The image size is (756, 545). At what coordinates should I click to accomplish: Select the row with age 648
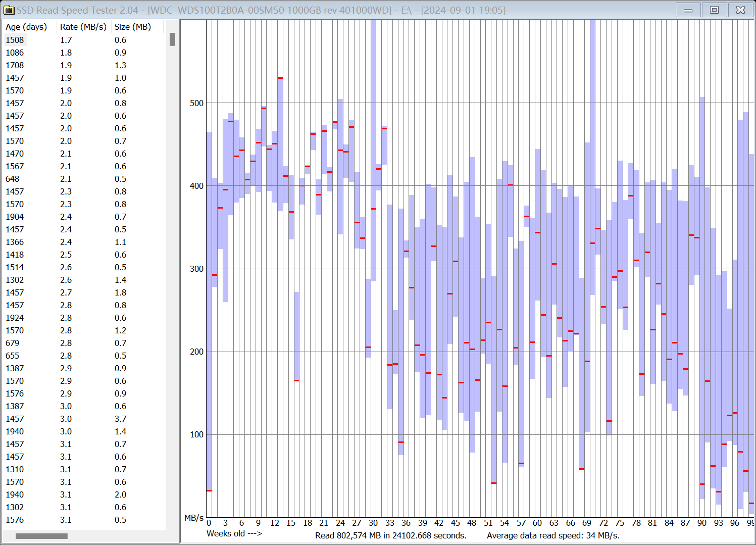pos(84,179)
